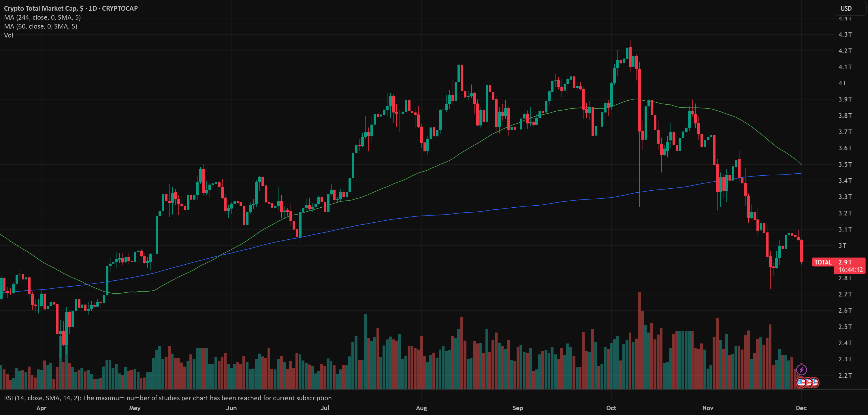Click the Oct label on time axis
The width and height of the screenshot is (868, 415).
click(x=611, y=408)
